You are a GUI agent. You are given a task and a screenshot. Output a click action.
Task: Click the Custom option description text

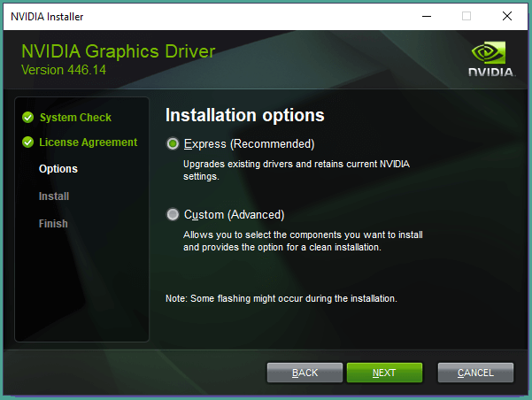pyautogui.click(x=302, y=241)
